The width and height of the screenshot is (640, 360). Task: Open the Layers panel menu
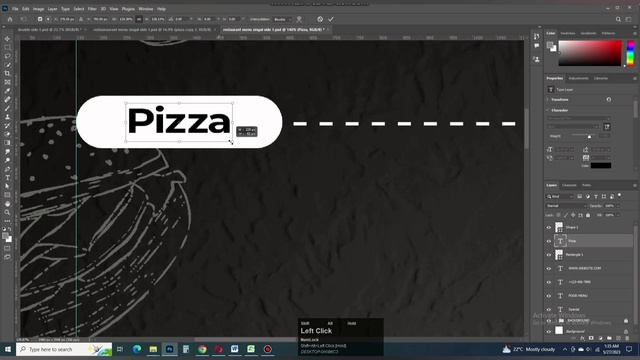click(x=635, y=185)
